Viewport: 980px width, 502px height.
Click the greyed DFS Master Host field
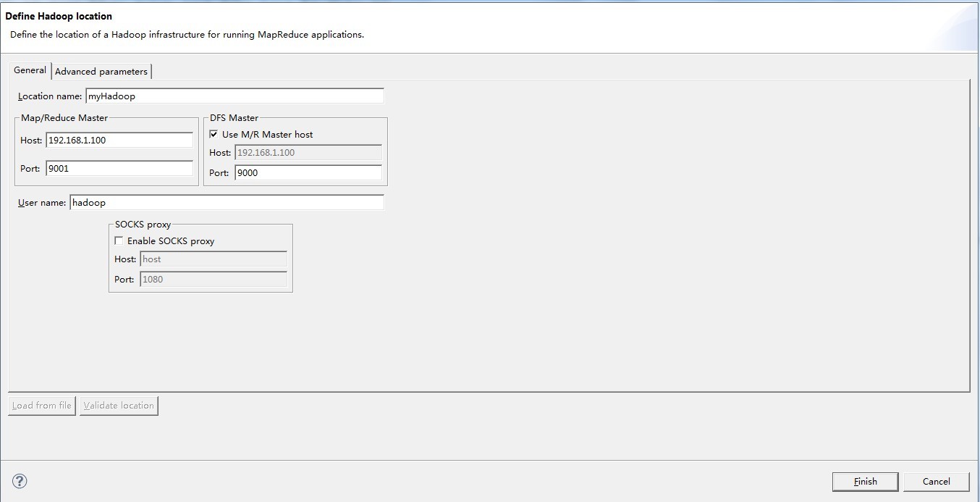pos(308,152)
